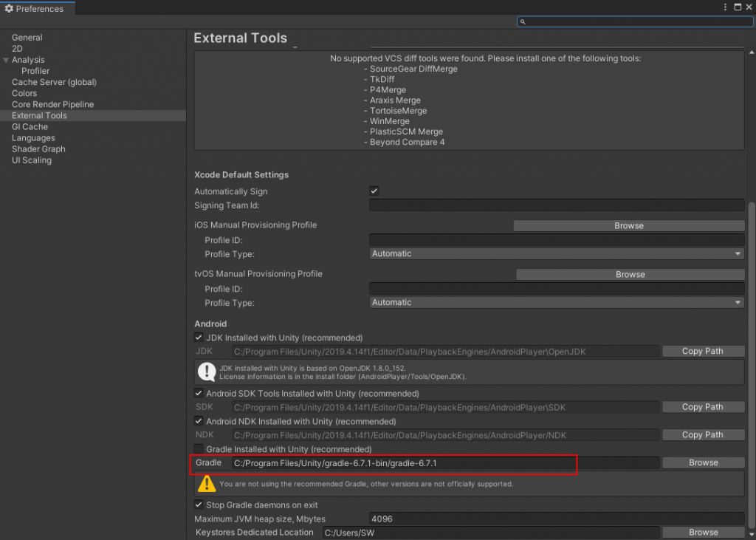The image size is (756, 540).
Task: Select Profiler under Analysis
Action: [35, 71]
